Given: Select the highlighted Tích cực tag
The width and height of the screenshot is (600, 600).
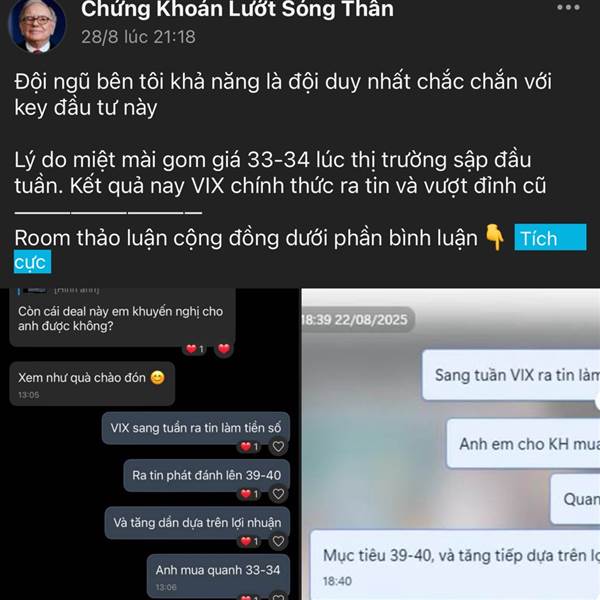Looking at the screenshot, I should pyautogui.click(x=550, y=238).
